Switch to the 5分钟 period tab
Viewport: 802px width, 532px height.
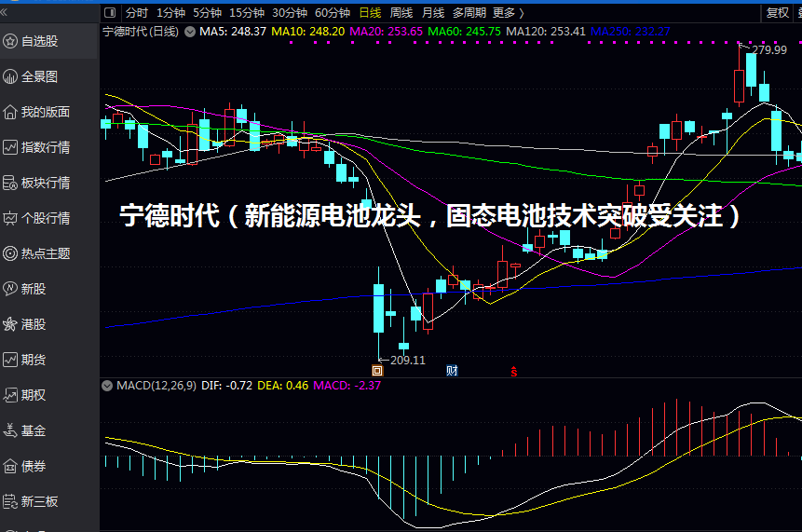click(x=207, y=13)
